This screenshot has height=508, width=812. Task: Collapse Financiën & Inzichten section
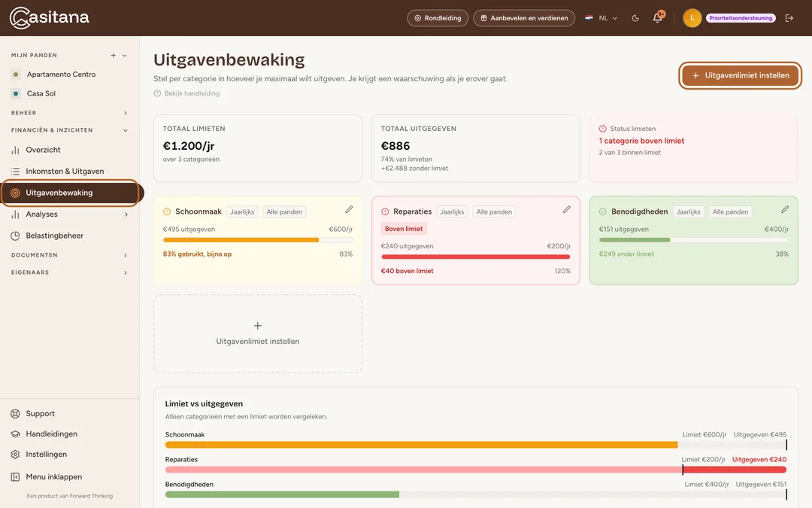[x=69, y=130]
